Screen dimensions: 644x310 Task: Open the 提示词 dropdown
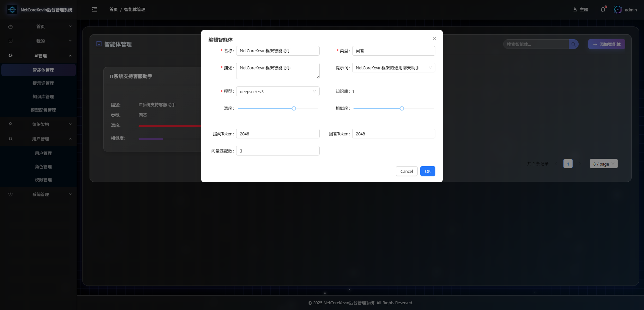tap(394, 68)
